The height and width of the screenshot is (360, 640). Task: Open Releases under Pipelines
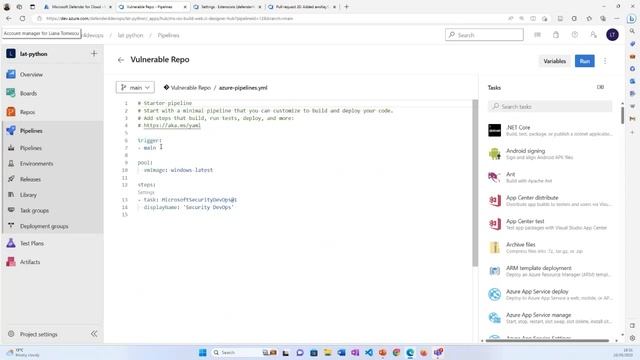coord(30,179)
